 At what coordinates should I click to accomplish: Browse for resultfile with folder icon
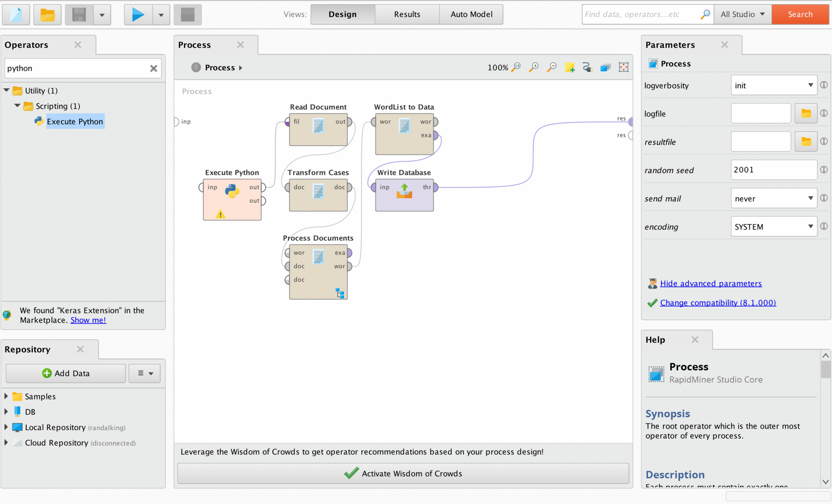click(806, 142)
